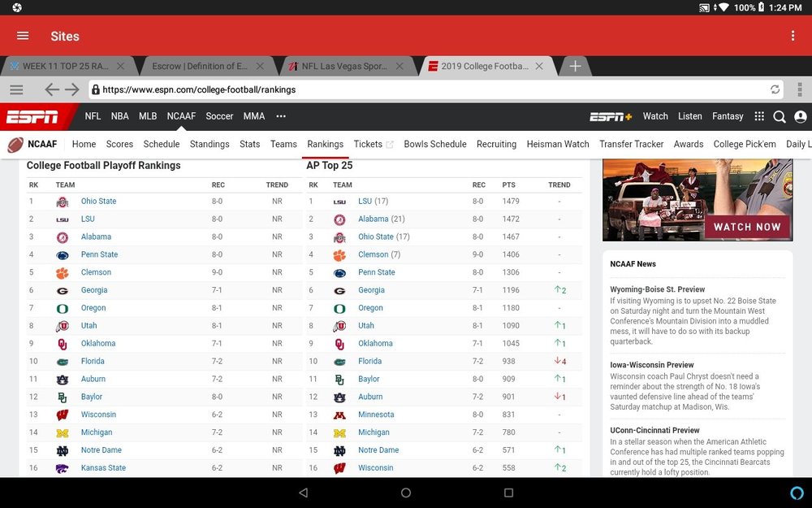Expand more sports with the ellipsis
The height and width of the screenshot is (508, 812).
pos(281,116)
